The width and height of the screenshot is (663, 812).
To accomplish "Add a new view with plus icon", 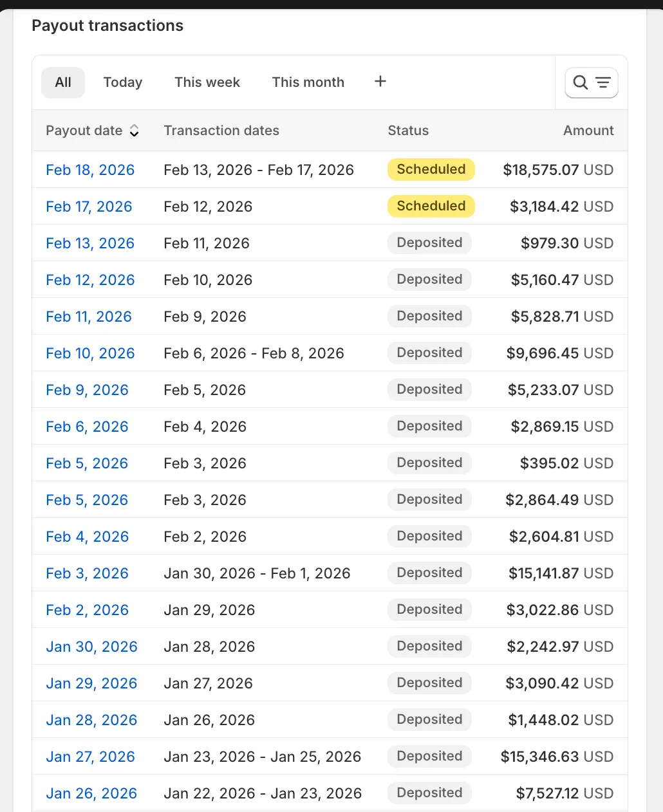I will pyautogui.click(x=380, y=82).
